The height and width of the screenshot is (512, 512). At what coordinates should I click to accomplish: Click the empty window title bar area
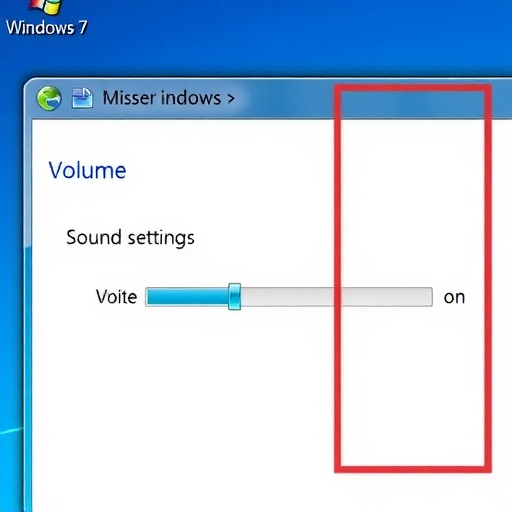[287, 99]
